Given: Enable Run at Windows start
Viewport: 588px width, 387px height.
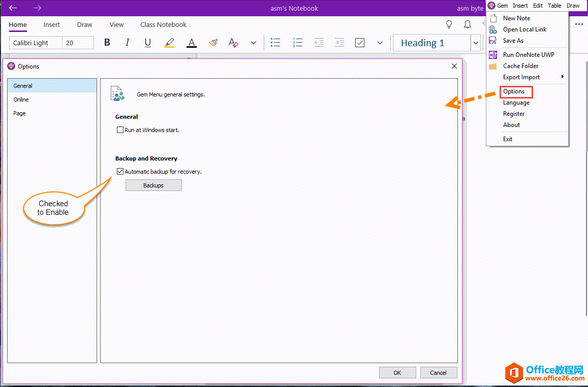Looking at the screenshot, I should click(120, 130).
